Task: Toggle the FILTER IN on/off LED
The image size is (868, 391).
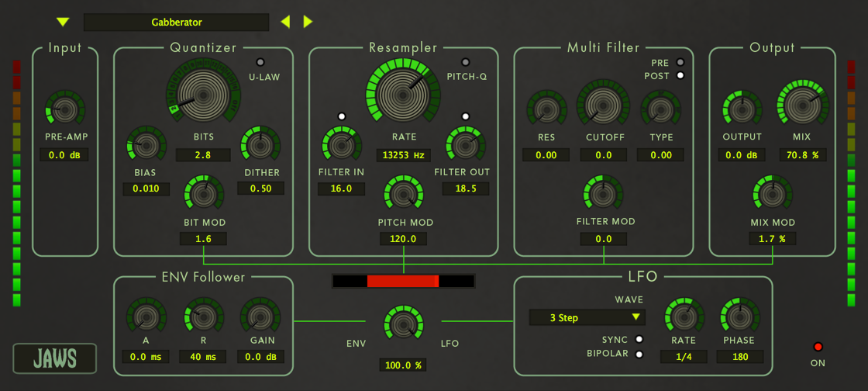Action: pyautogui.click(x=342, y=116)
